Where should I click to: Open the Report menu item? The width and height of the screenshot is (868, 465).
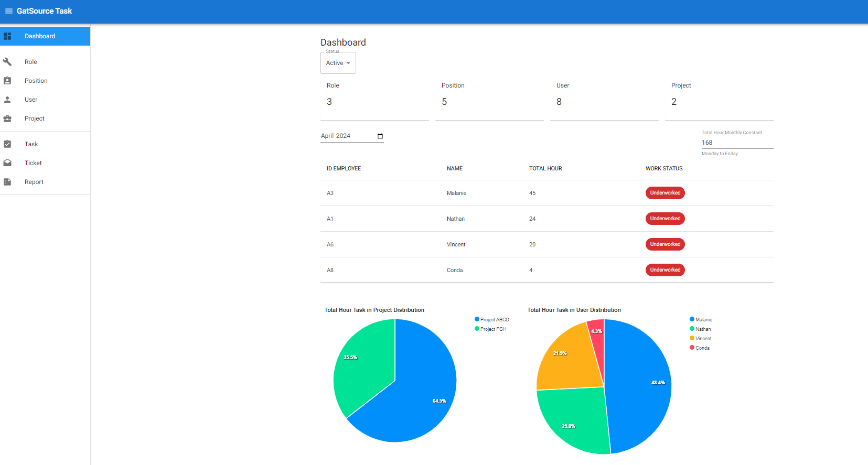pyautogui.click(x=45, y=182)
